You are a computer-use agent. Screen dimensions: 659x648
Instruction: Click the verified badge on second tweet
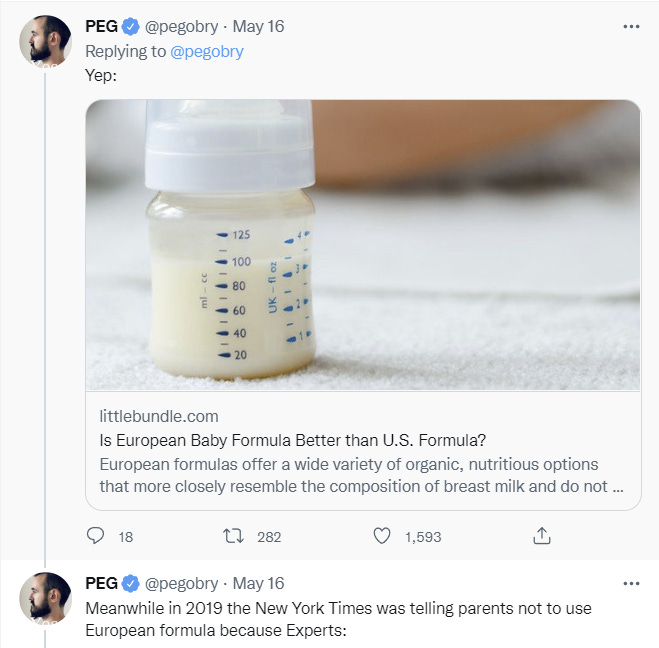(x=130, y=583)
